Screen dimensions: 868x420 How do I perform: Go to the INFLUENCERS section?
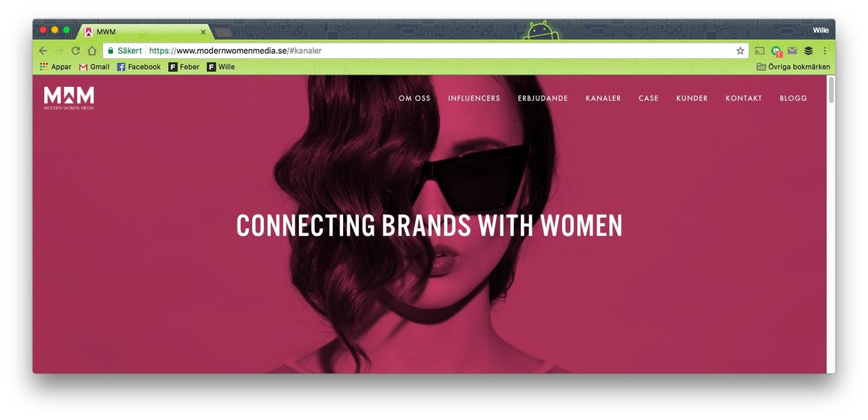(x=474, y=98)
